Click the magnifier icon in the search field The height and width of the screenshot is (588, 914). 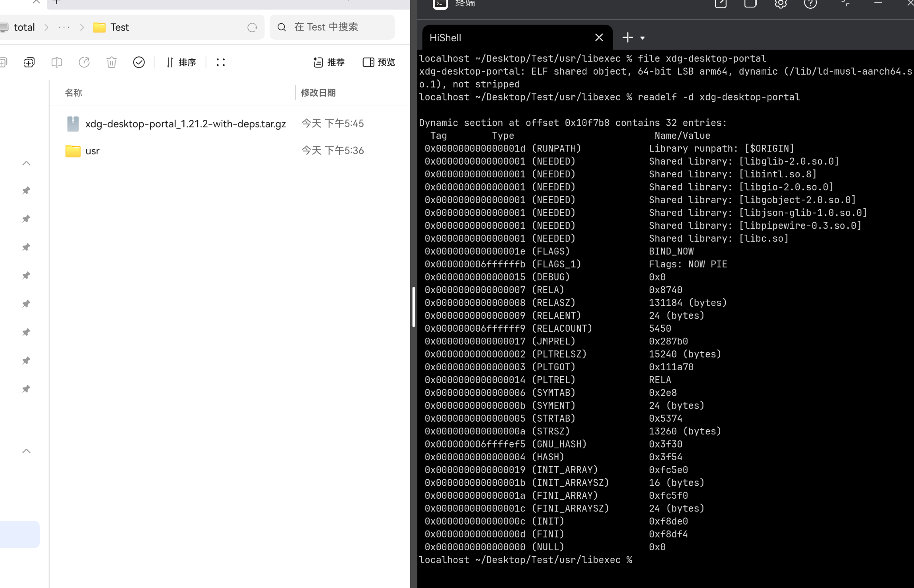[x=282, y=27]
